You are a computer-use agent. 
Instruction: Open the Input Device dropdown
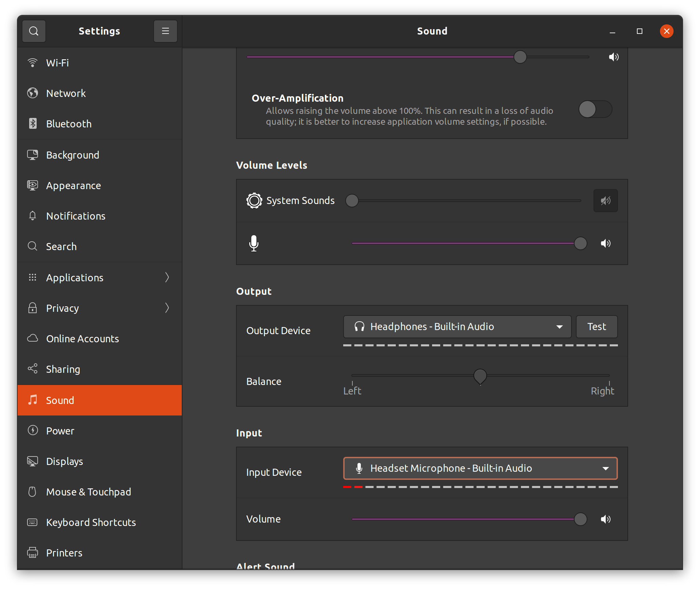(481, 469)
